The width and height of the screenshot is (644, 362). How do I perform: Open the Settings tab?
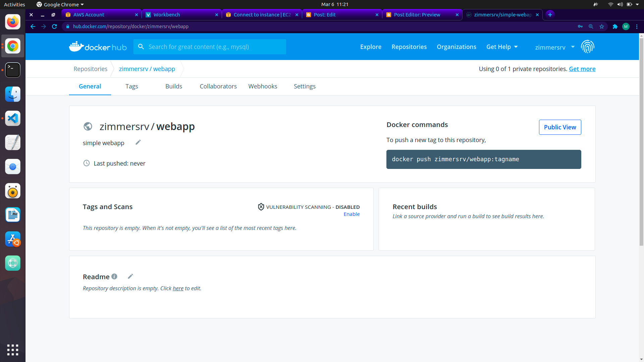305,86
